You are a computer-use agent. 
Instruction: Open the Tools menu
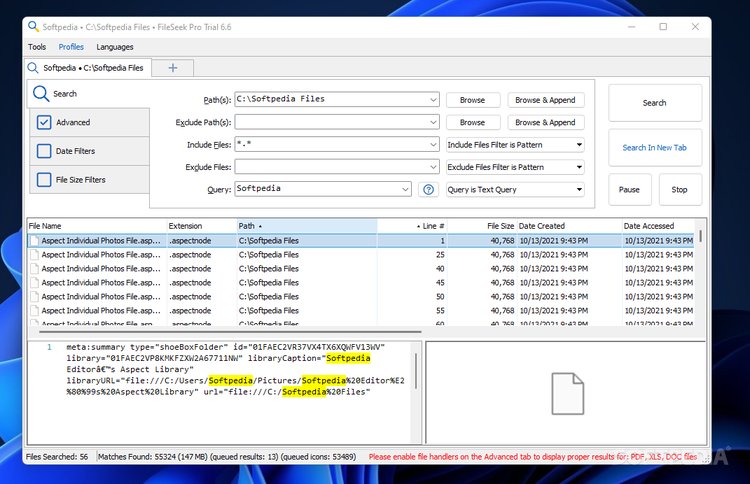(x=37, y=47)
